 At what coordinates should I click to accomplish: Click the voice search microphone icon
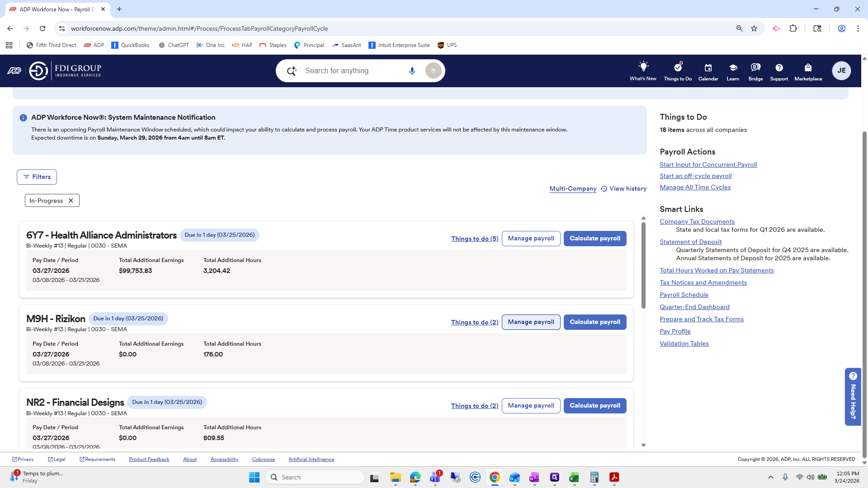tap(412, 70)
